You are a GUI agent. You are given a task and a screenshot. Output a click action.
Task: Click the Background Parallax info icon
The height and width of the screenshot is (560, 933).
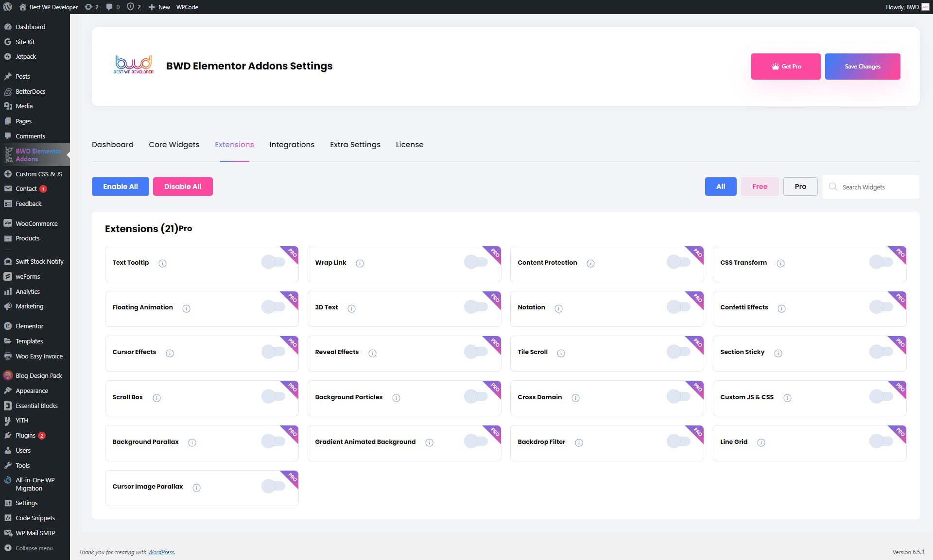[192, 442]
